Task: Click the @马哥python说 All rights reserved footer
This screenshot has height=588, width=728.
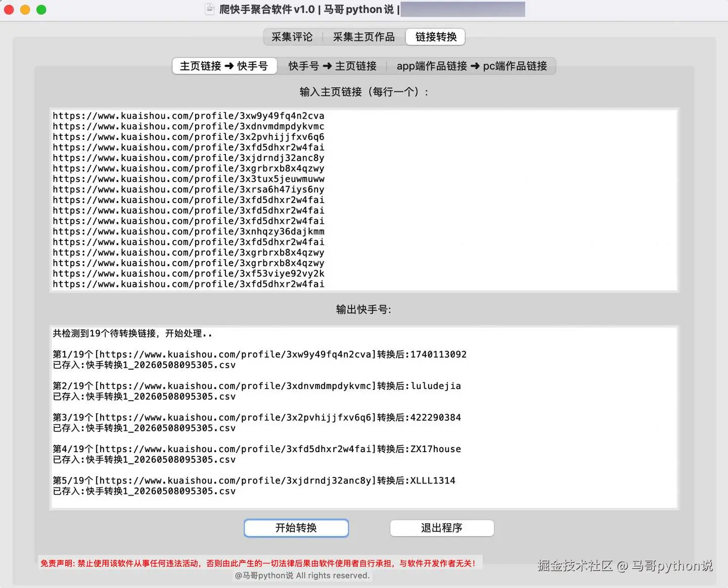Action: pyautogui.click(x=302, y=575)
